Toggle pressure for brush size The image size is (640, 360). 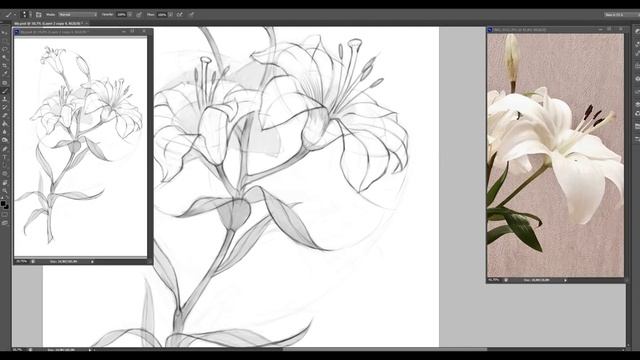pos(191,14)
